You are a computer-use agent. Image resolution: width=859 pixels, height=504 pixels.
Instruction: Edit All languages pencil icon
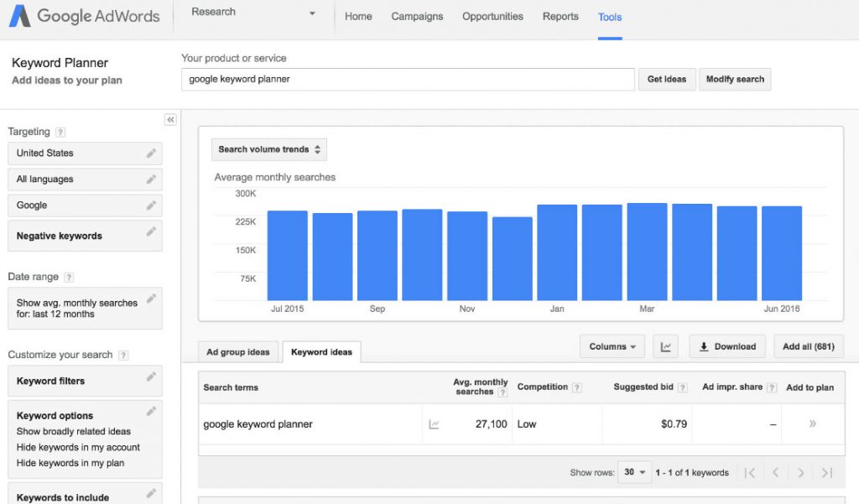(151, 179)
